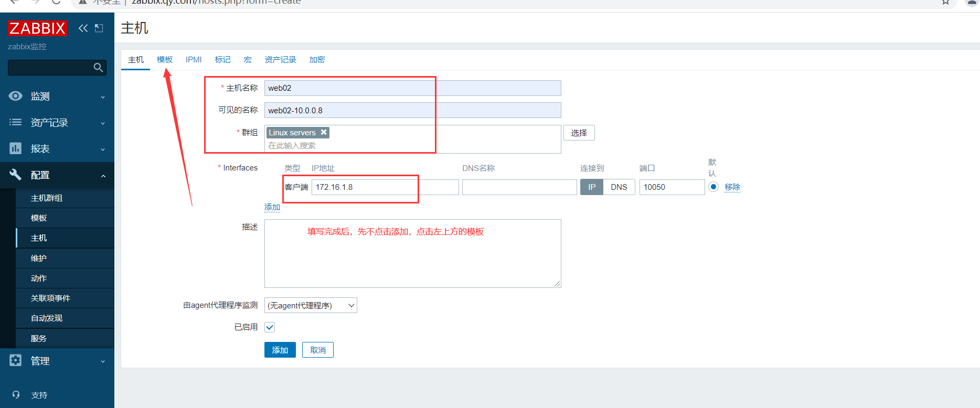This screenshot has width=980, height=408.
Task: Click browser bookmark star icon
Action: point(945,2)
